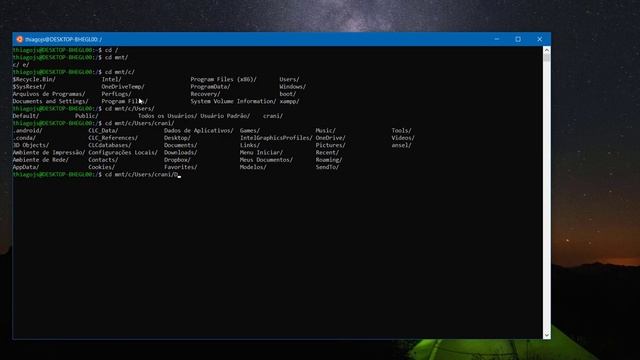Click the "SendTo/" directory entry
640x360 pixels.
coord(327,167)
